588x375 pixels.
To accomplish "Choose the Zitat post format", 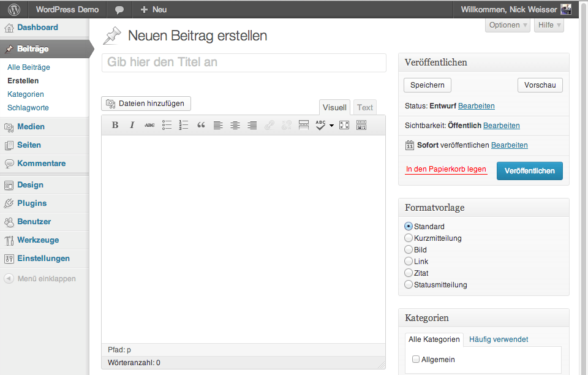I will (x=409, y=273).
